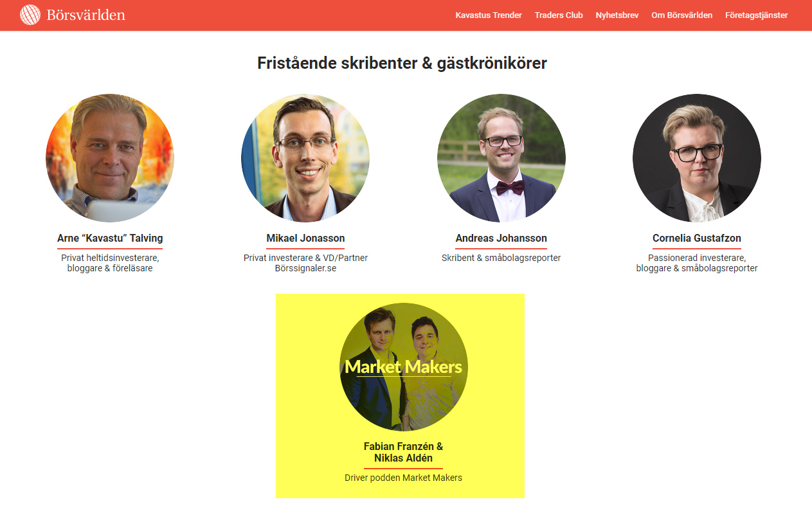Open Andreas Johansson's profile image

tap(501, 158)
